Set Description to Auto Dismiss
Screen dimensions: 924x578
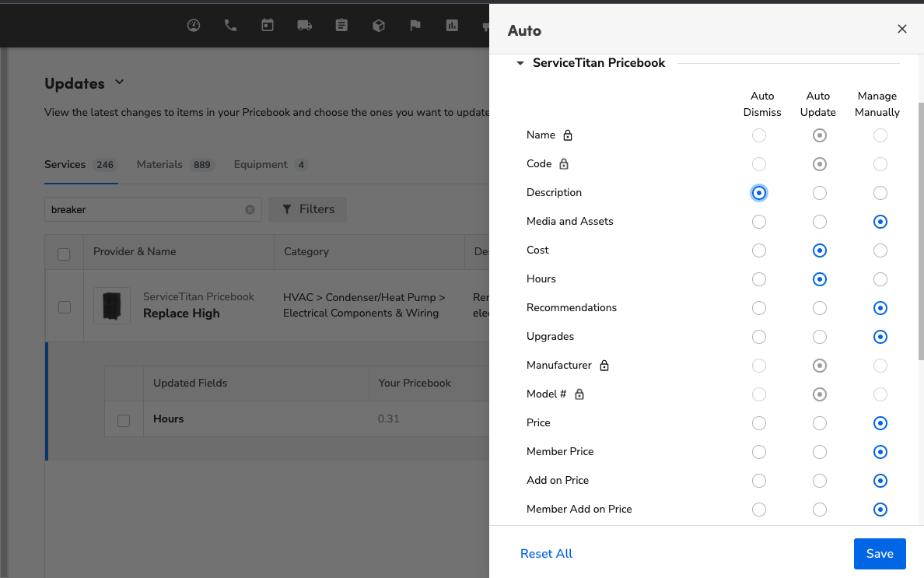[759, 192]
